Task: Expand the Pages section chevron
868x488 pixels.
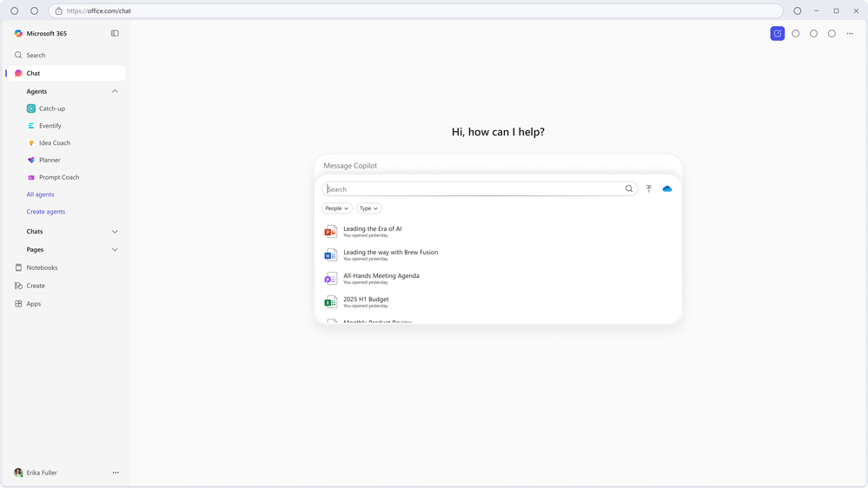Action: [115, 249]
